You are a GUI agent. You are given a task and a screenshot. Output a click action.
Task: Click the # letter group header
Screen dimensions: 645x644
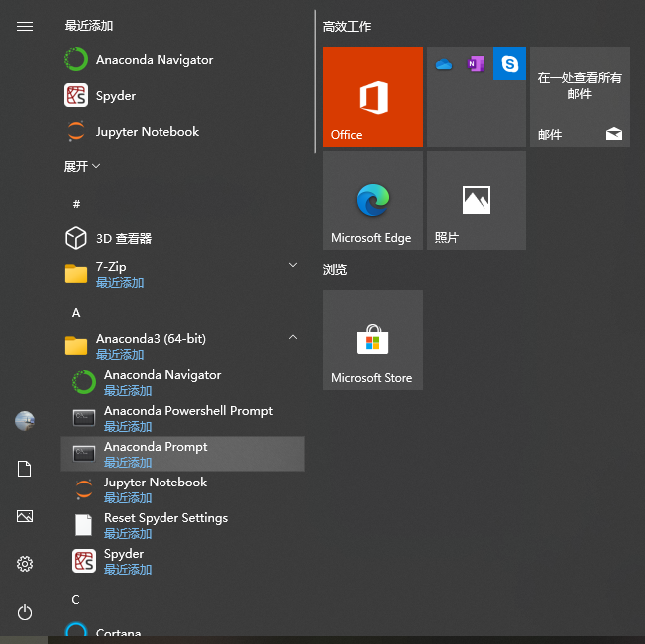pos(76,204)
